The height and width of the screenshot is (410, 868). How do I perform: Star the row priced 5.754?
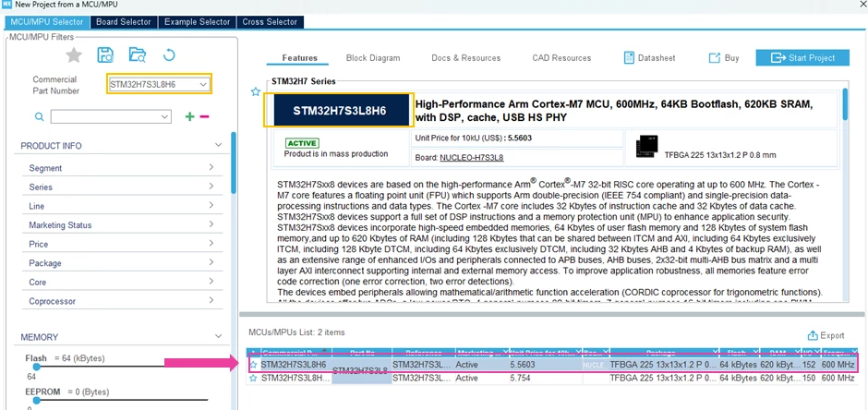click(x=254, y=378)
